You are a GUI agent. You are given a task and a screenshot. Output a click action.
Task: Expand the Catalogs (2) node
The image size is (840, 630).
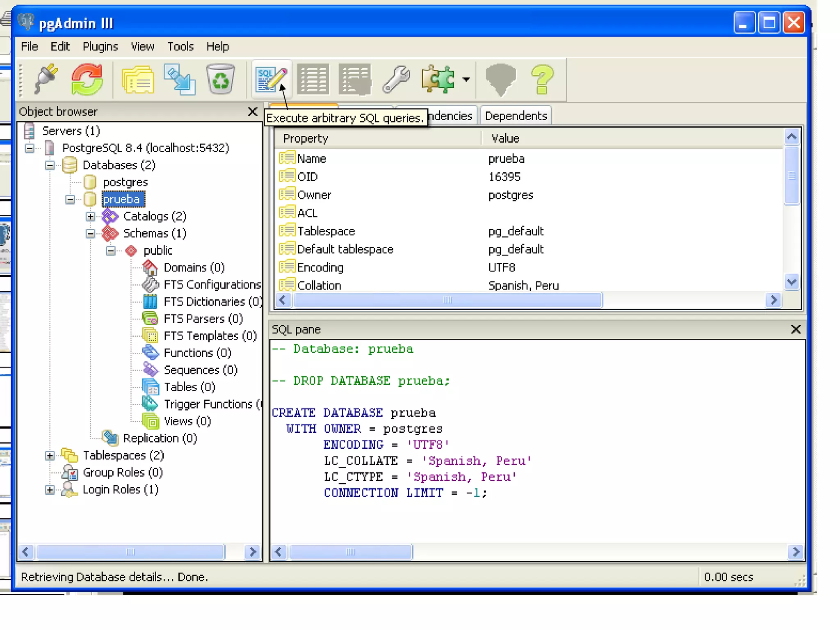coord(91,217)
